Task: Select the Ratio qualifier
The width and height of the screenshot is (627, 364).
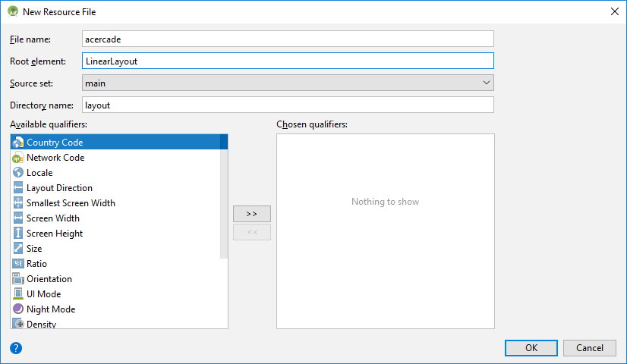Action: [x=36, y=264]
